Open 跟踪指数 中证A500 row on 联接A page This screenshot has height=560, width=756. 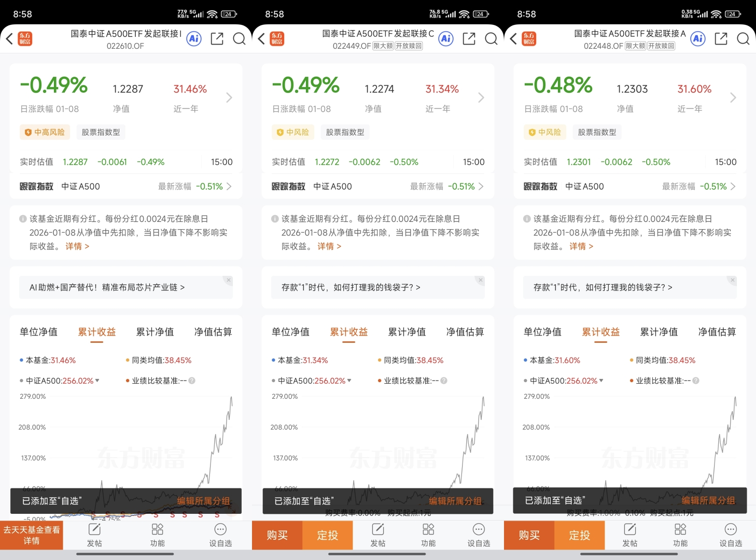tap(629, 186)
